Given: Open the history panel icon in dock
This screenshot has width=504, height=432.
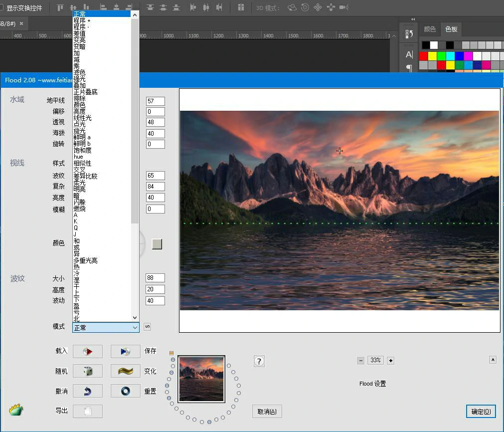Looking at the screenshot, I should (x=409, y=34).
